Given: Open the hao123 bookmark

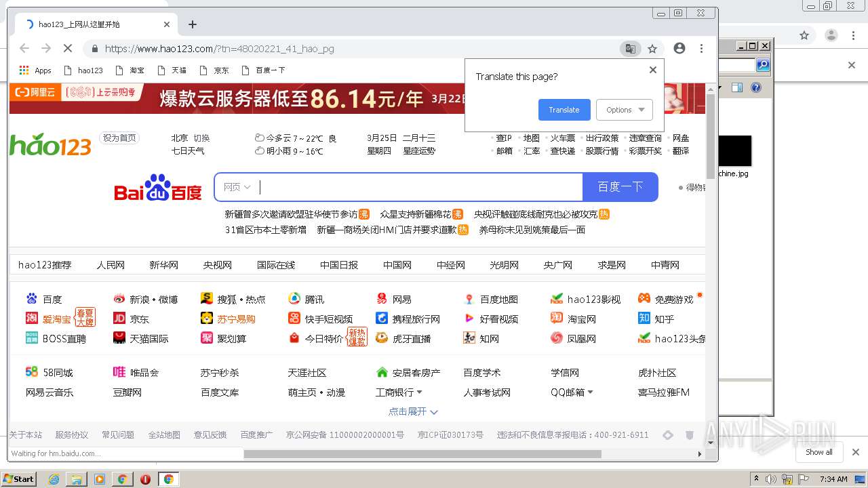Looking at the screenshot, I should pos(83,70).
